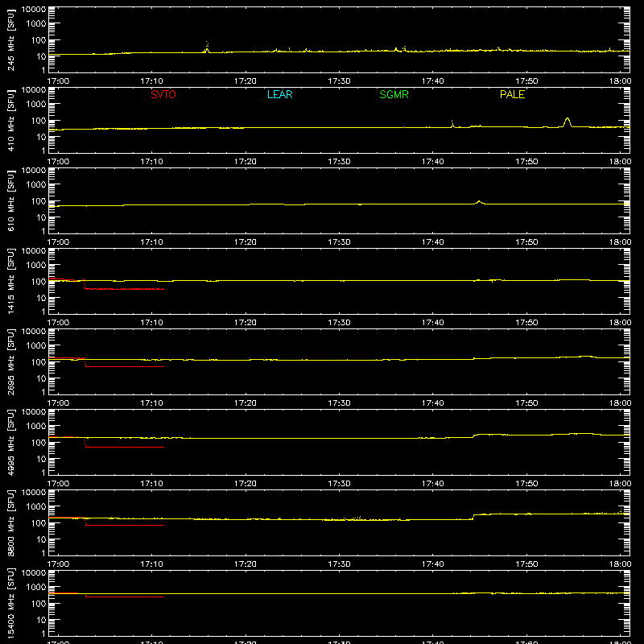Click 17:10 under the 410 MHz panel

[152, 162]
